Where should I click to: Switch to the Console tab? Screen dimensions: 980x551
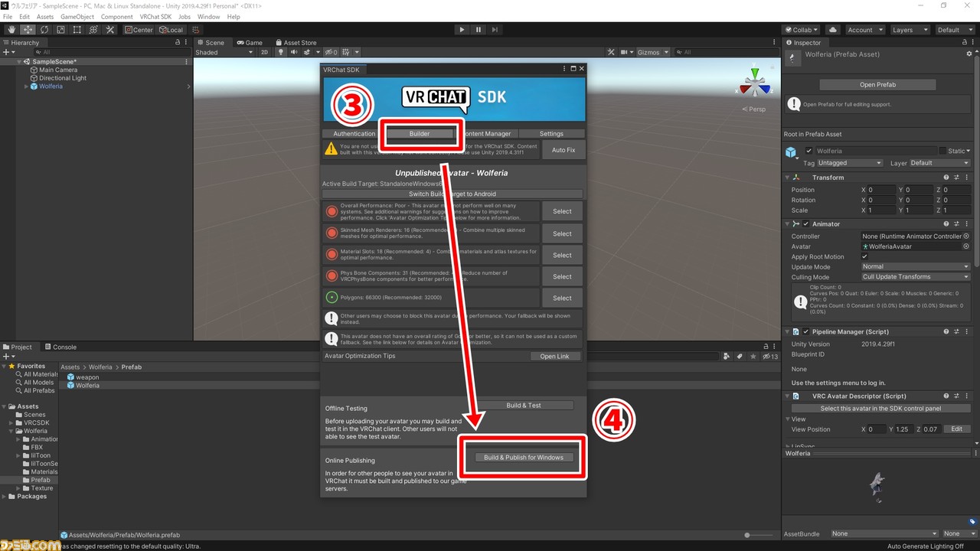(60, 347)
